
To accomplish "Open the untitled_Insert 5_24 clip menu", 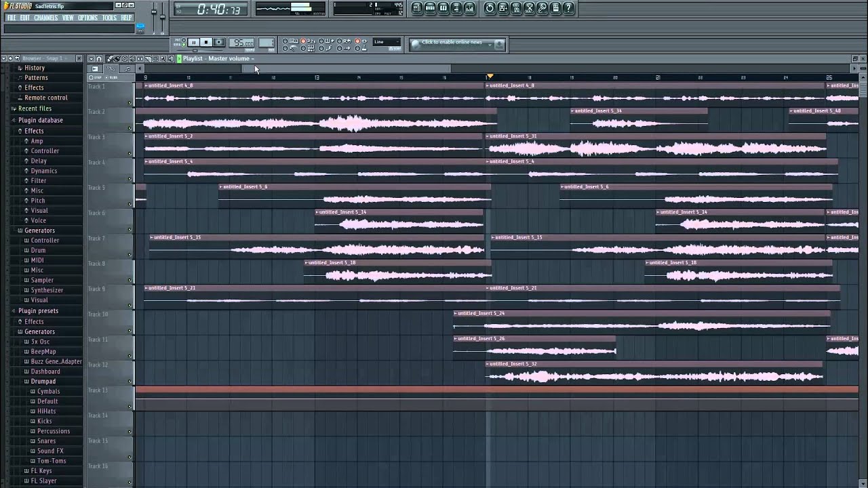I will [x=456, y=314].
